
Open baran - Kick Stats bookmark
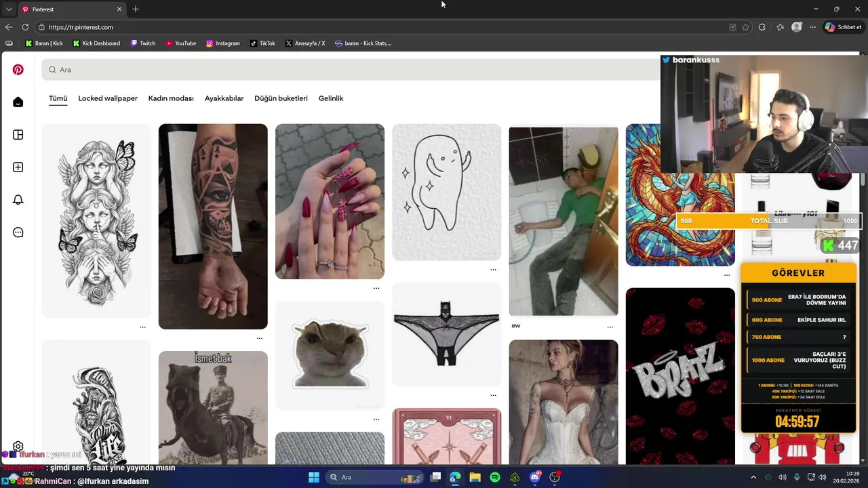tap(363, 43)
